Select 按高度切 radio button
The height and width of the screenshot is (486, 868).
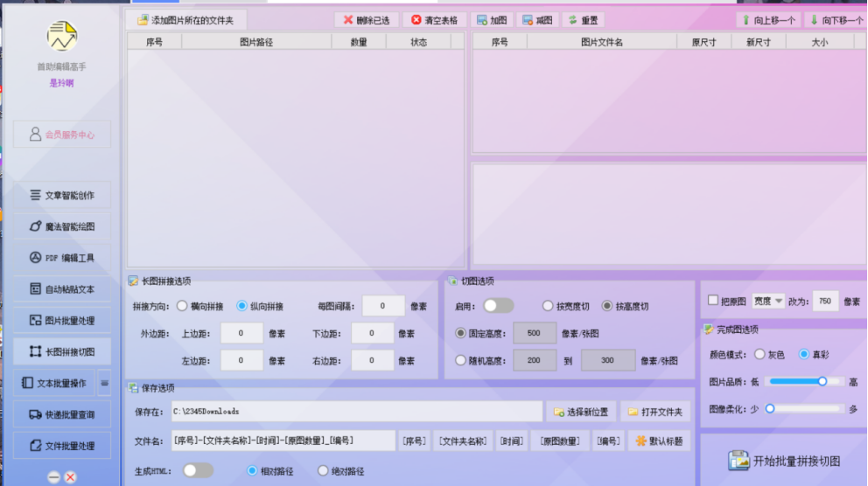(607, 306)
